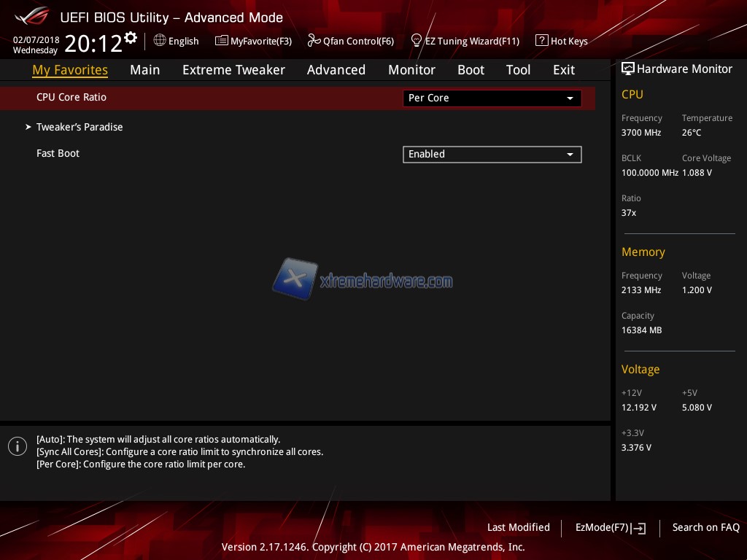Open the Fast Boot dropdown
Viewport: 747px width, 560px height.
pos(492,155)
